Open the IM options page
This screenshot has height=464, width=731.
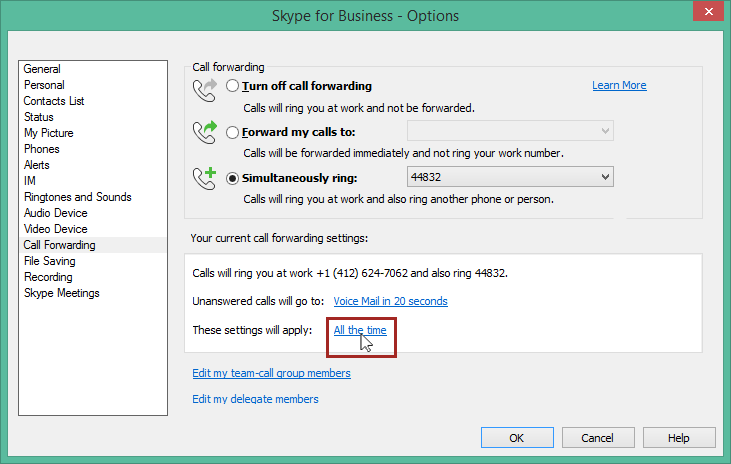(30, 180)
